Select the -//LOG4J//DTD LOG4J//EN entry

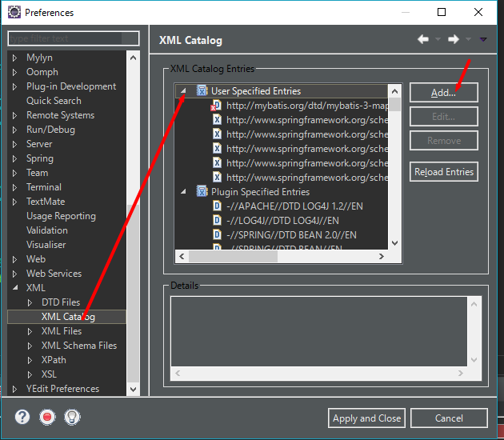click(x=282, y=221)
